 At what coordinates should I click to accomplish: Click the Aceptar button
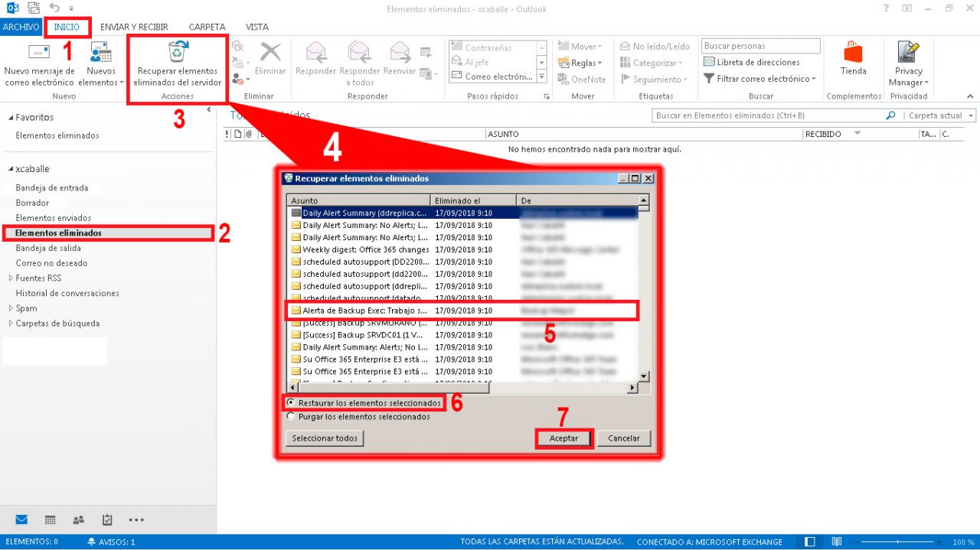(564, 438)
